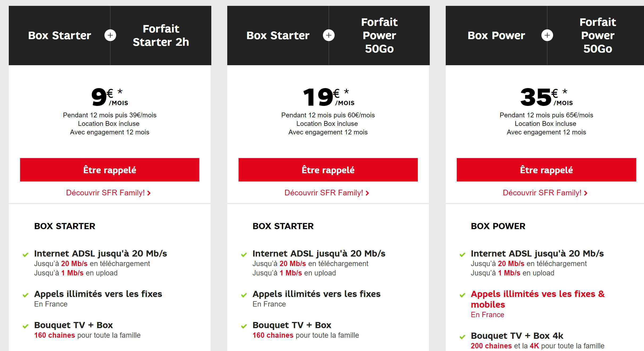Select the Box Power header tile

tap(496, 35)
